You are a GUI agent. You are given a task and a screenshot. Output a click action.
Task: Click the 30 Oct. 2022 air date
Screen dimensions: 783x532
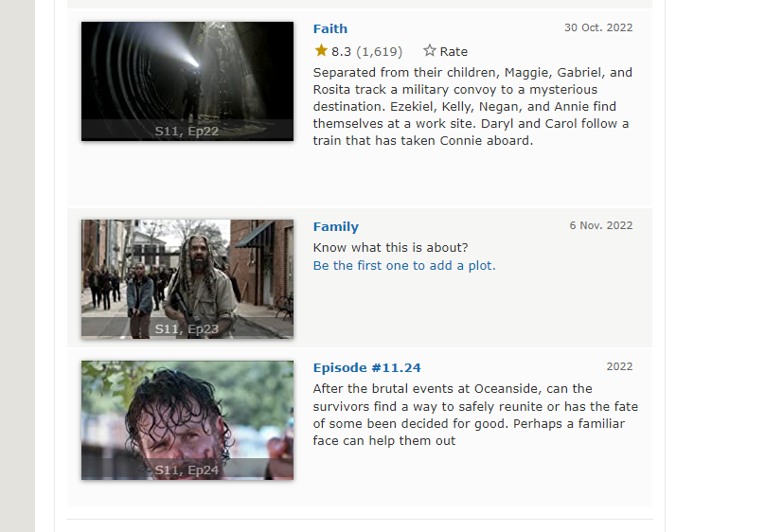598,28
